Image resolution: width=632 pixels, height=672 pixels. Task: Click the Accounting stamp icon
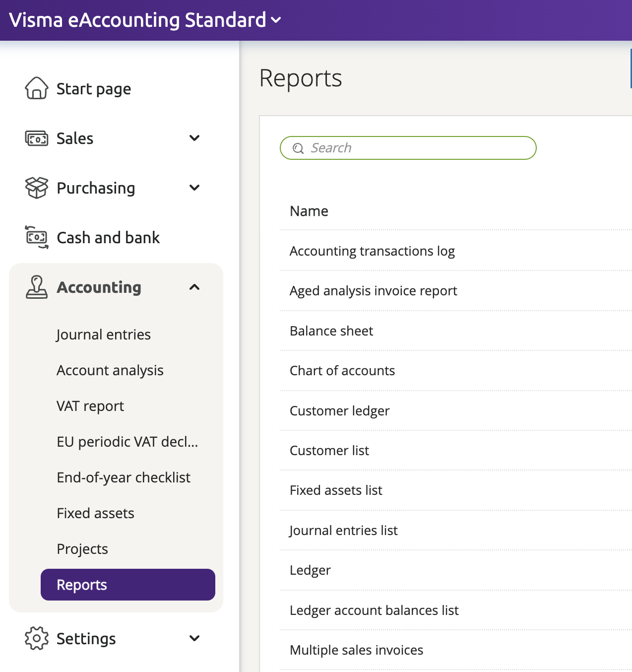point(36,287)
